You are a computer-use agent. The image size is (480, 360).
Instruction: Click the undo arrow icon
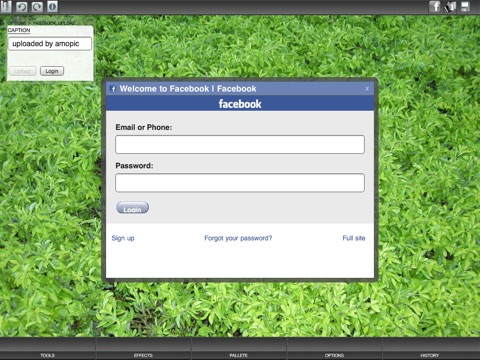(x=22, y=7)
